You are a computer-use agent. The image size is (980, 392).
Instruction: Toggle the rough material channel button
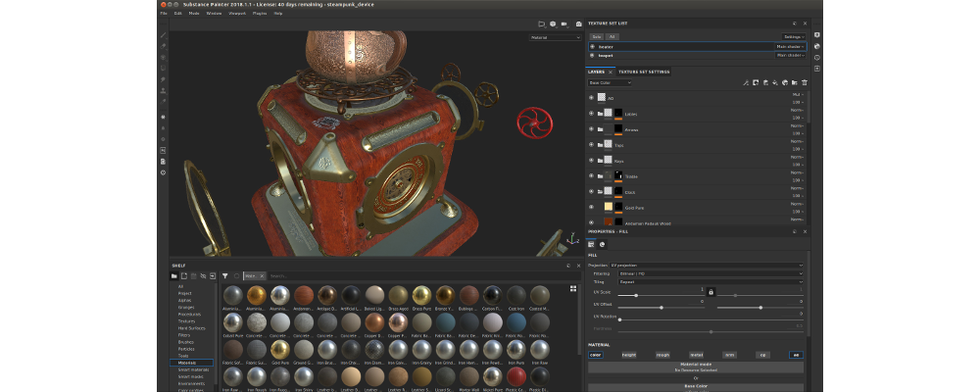[x=661, y=355]
